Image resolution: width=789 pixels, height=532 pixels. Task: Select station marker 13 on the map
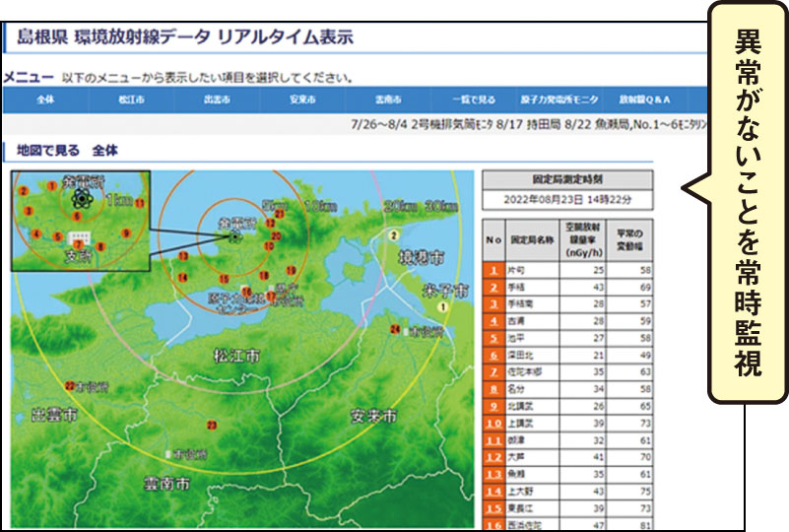click(x=182, y=255)
